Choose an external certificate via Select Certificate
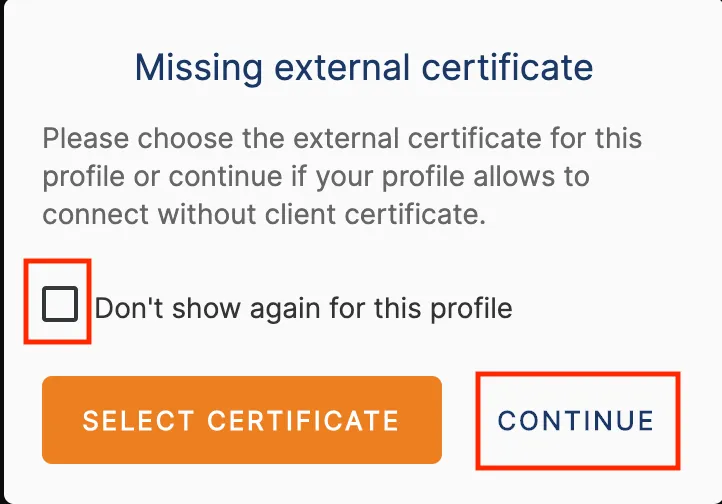 [x=241, y=420]
